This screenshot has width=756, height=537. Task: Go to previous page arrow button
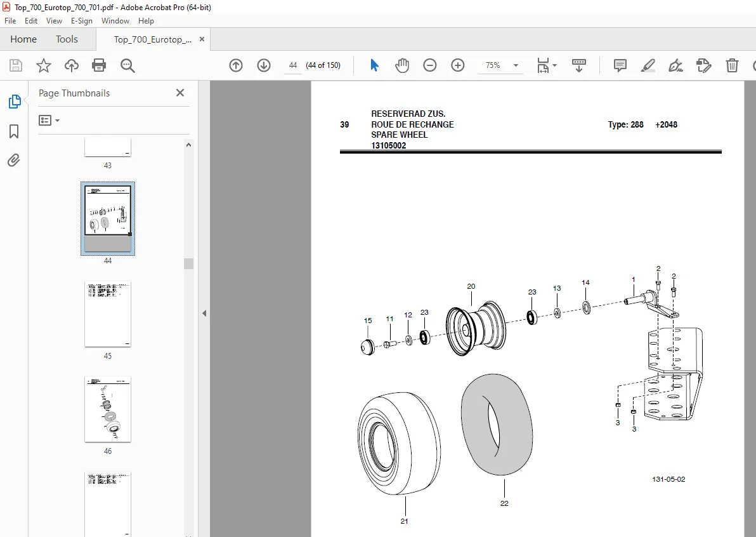point(236,65)
